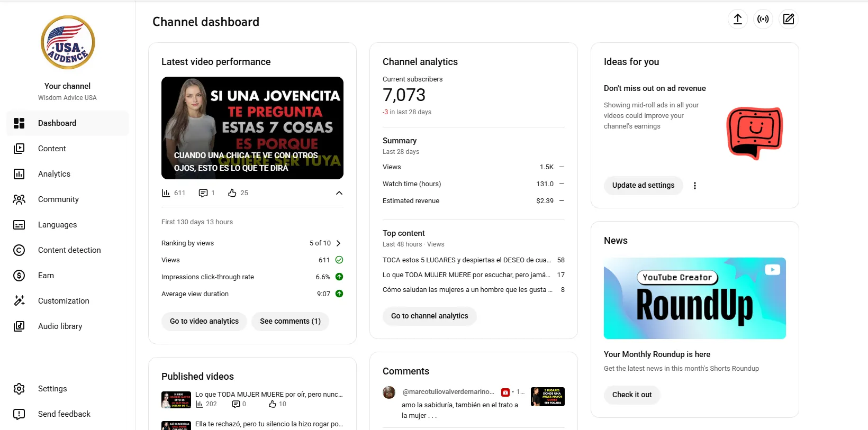Click the commenter's profile avatar
Viewport: 868px width, 430px height.
pyautogui.click(x=389, y=392)
